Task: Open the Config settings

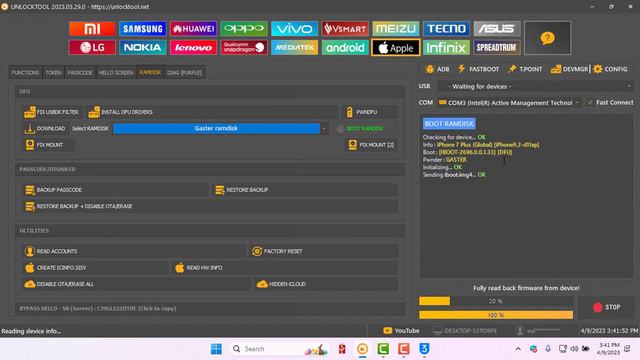Action: point(611,69)
